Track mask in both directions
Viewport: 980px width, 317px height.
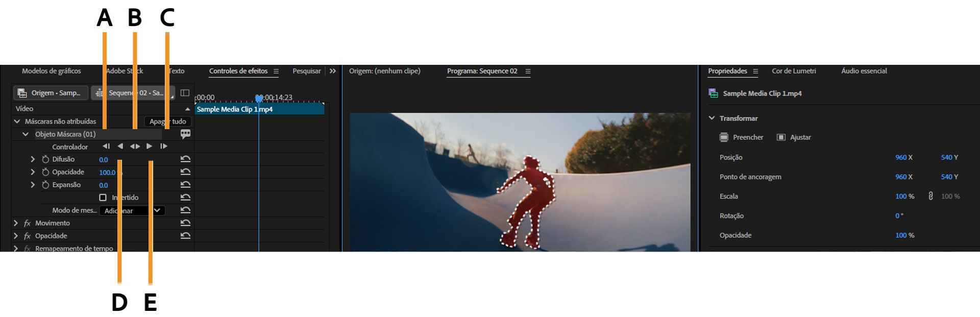coord(135,147)
